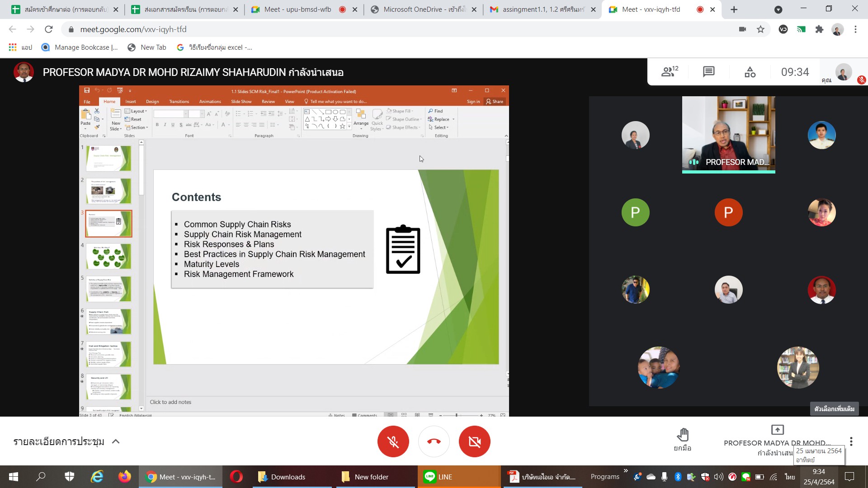Open the activities shapes icon
Image resolution: width=868 pixels, height=488 pixels.
pyautogui.click(x=750, y=72)
